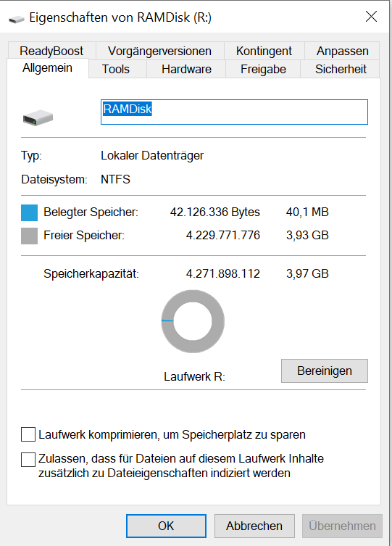The width and height of the screenshot is (392, 546).
Task: Click the Abbrechen button
Action: point(254,526)
